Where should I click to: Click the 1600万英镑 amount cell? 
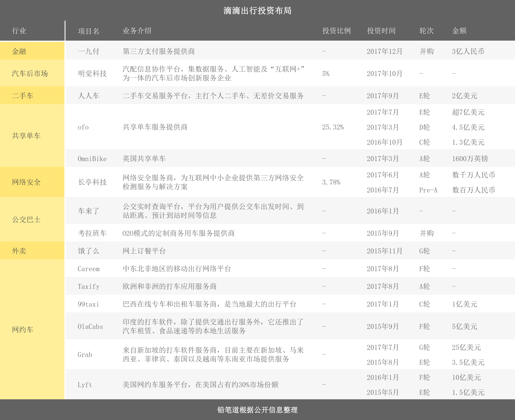pos(470,159)
